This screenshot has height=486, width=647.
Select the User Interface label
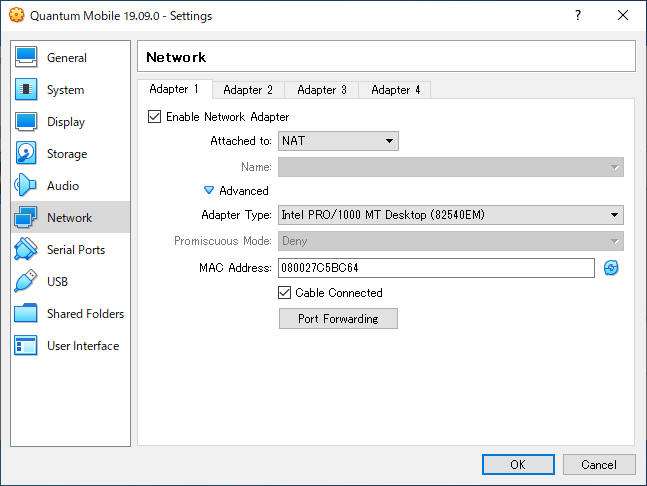tap(83, 346)
